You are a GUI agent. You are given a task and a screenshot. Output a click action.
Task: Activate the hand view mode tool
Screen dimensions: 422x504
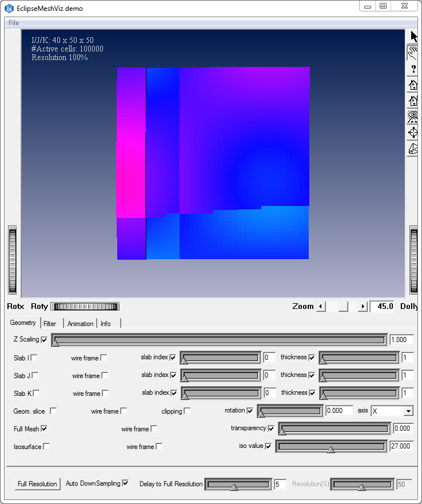pyautogui.click(x=413, y=53)
